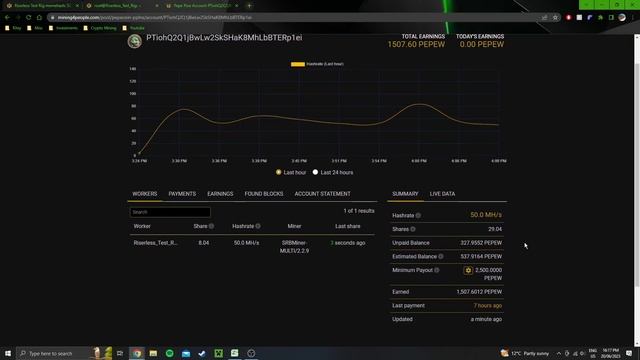This screenshot has width=640, height=360.
Task: Go back with the browser back arrow
Action: tap(7, 18)
